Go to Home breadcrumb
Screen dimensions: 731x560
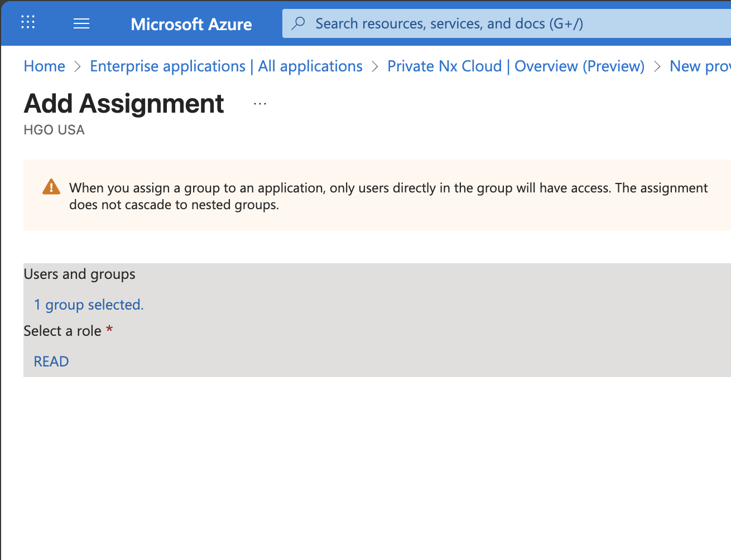(x=44, y=66)
